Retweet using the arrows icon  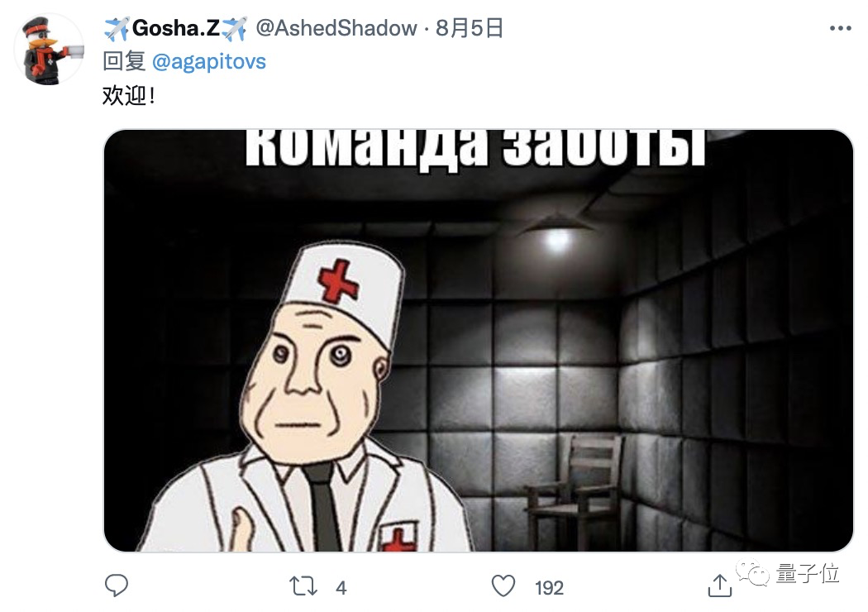(x=303, y=586)
